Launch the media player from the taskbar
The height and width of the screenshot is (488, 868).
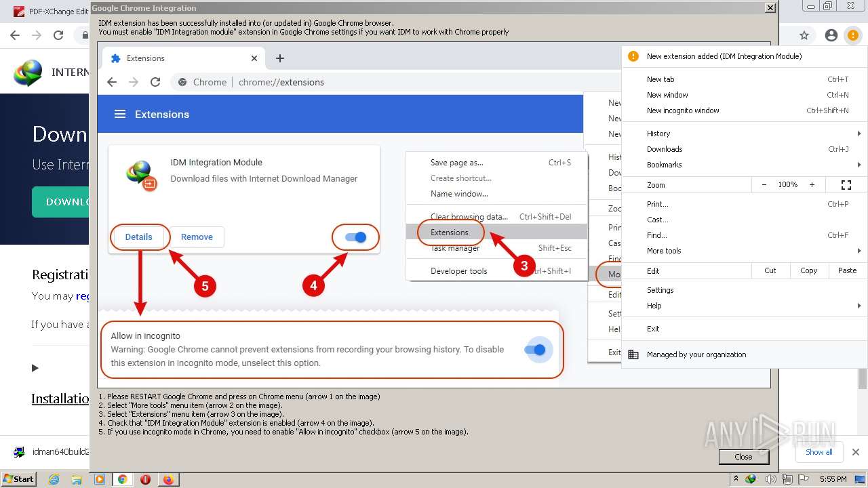coord(100,479)
